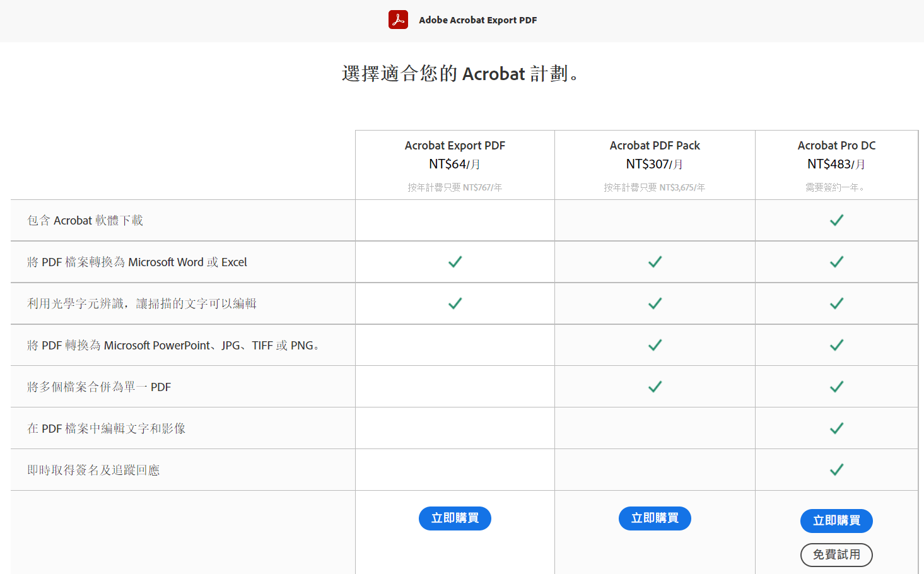Click the 按年計費只要 NT$767/年 note
The width and height of the screenshot is (924, 574).
point(455,187)
